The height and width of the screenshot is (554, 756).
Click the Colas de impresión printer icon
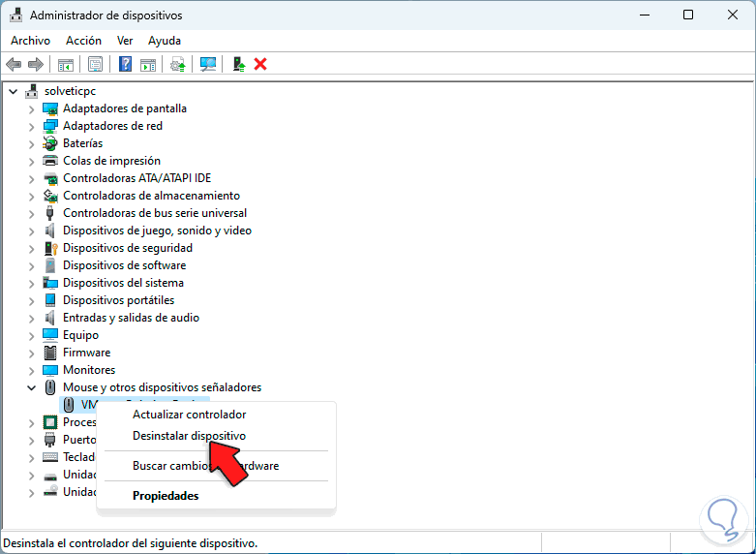pos(50,161)
